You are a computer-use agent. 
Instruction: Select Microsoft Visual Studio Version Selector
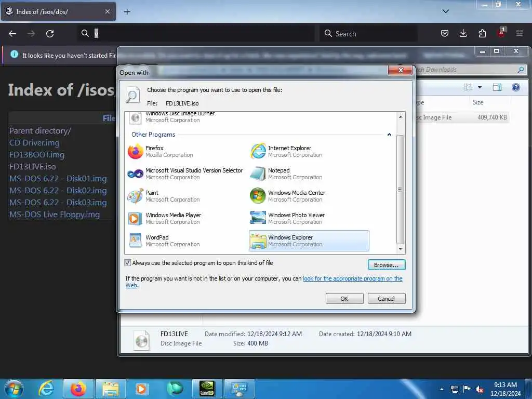[186, 174]
